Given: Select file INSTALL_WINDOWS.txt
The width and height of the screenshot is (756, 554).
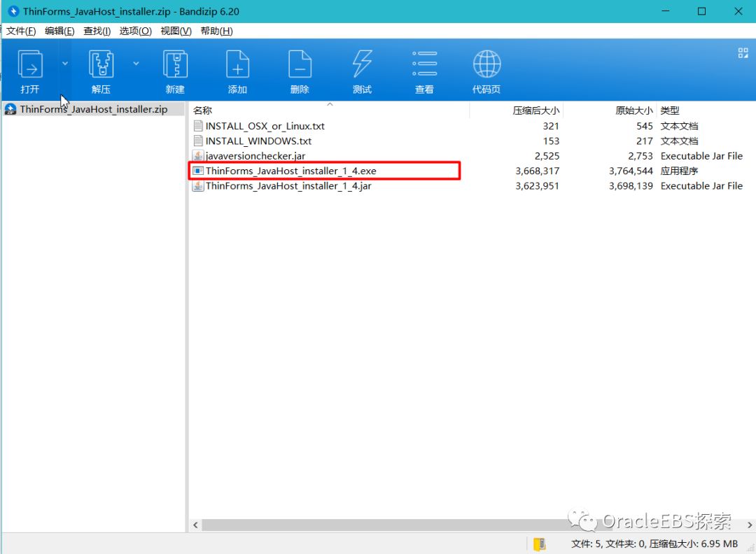Looking at the screenshot, I should [258, 141].
